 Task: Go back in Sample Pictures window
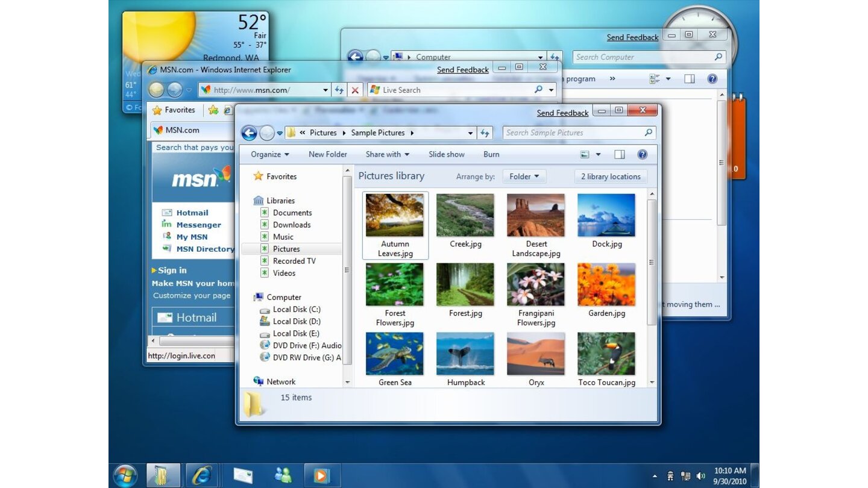tap(249, 133)
